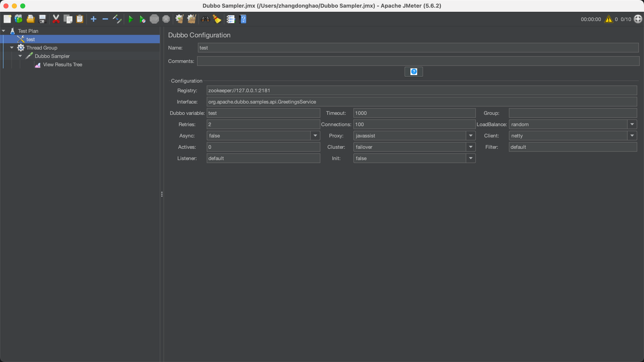Select the test config element

[31, 39]
